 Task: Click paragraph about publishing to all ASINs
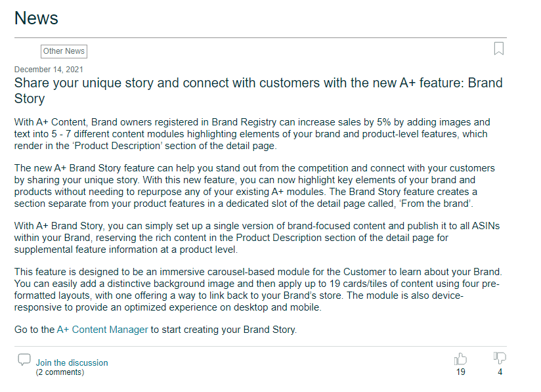point(257,238)
